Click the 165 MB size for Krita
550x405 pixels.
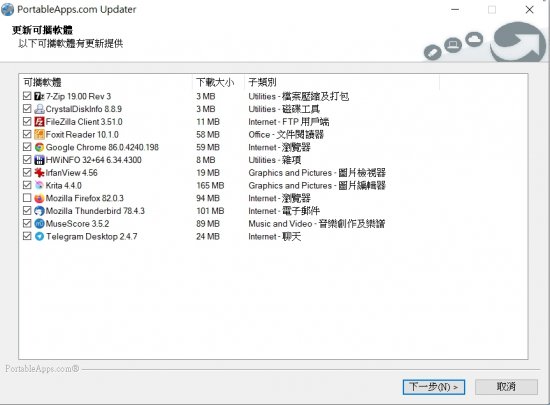pyautogui.click(x=210, y=185)
